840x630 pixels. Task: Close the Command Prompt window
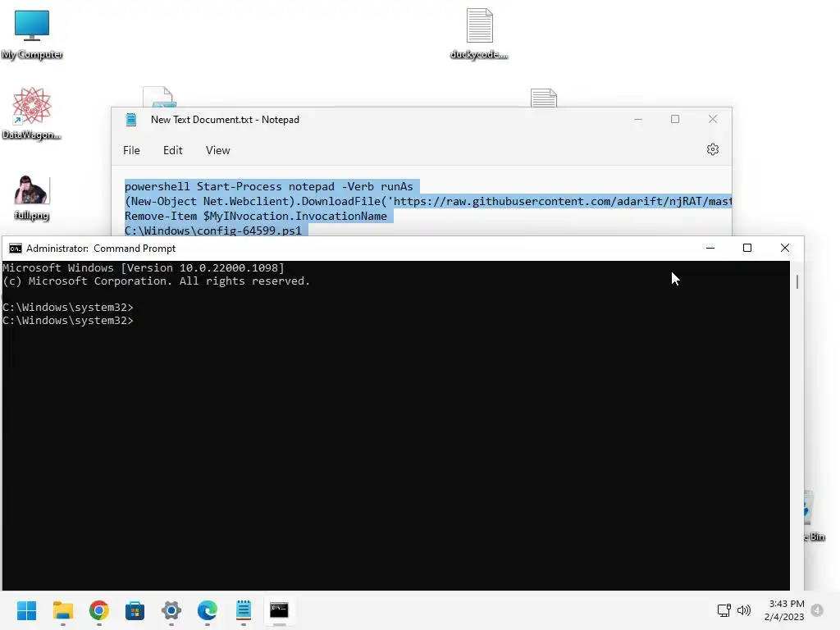(785, 248)
